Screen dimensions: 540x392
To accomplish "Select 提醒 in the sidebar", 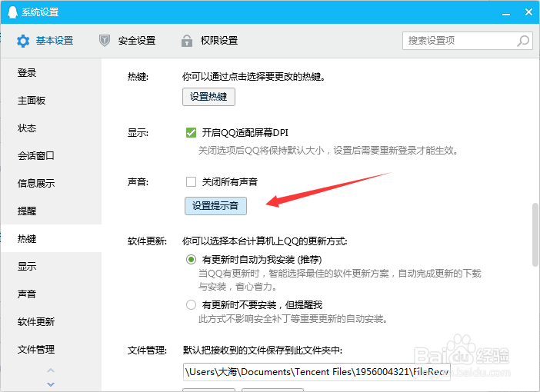I will (x=51, y=211).
